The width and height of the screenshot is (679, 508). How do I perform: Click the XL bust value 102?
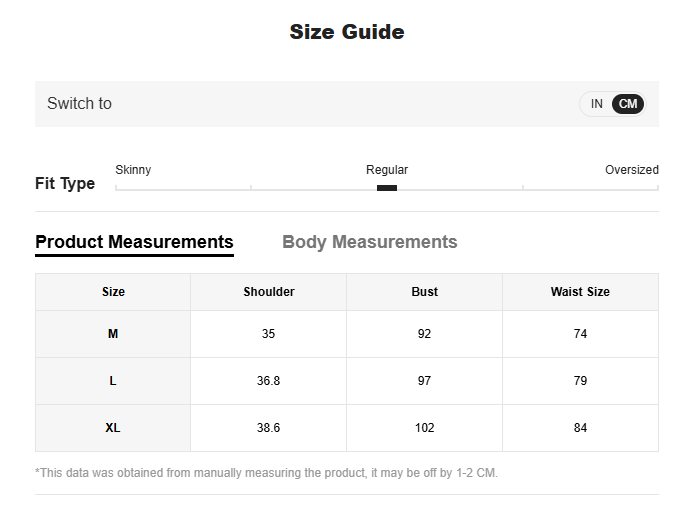pos(424,428)
